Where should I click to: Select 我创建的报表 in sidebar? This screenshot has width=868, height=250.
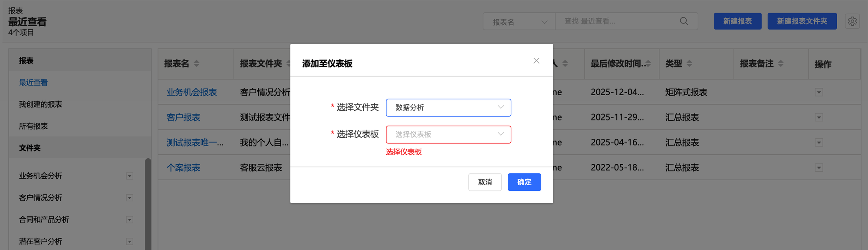(40, 104)
